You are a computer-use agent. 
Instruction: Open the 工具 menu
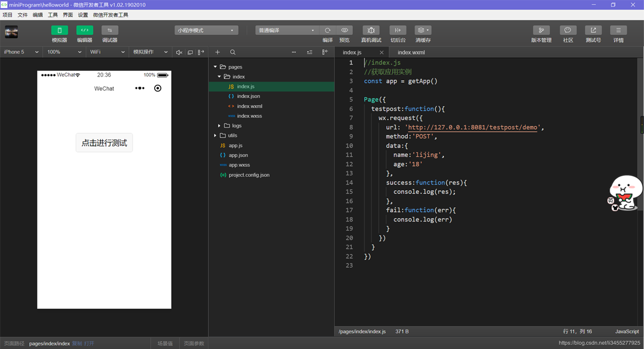tap(52, 15)
